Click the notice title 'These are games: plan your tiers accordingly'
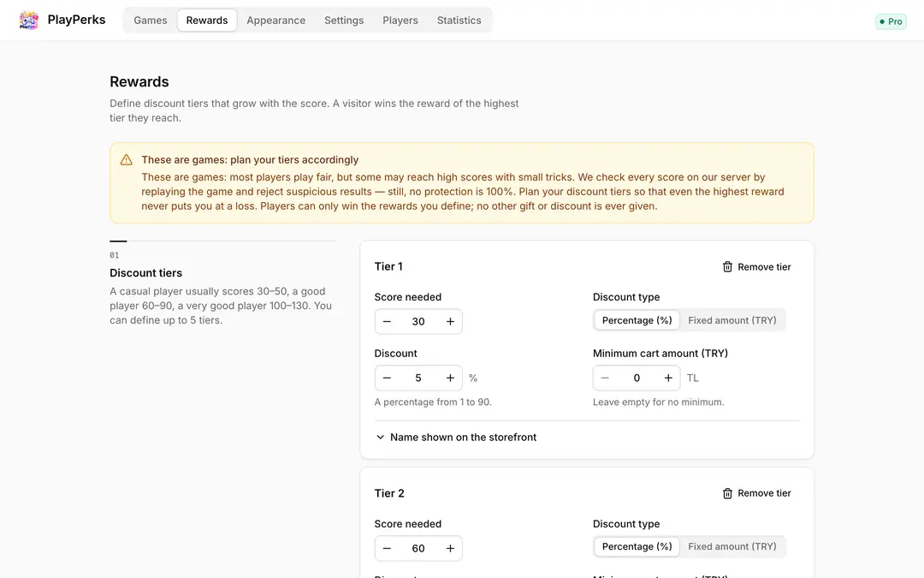Image resolution: width=924 pixels, height=578 pixels. point(250,160)
